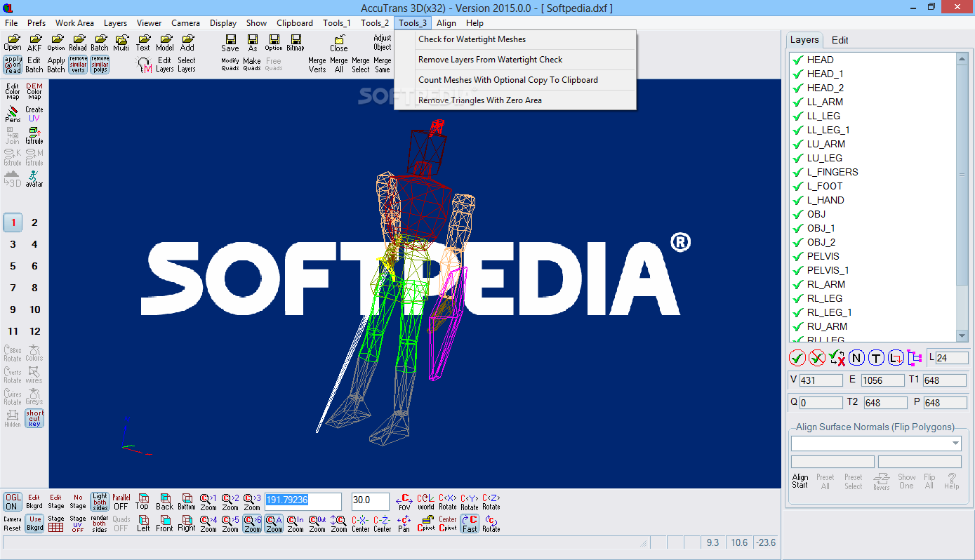The image size is (975, 560).
Task: Toggle Light both sides button
Action: tap(100, 501)
